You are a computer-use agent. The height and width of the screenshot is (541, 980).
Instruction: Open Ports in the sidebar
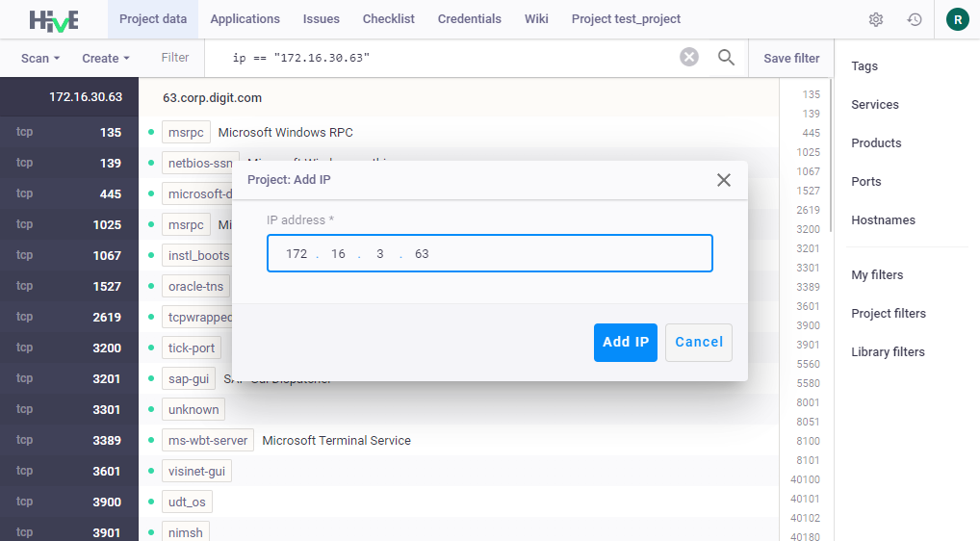click(866, 182)
